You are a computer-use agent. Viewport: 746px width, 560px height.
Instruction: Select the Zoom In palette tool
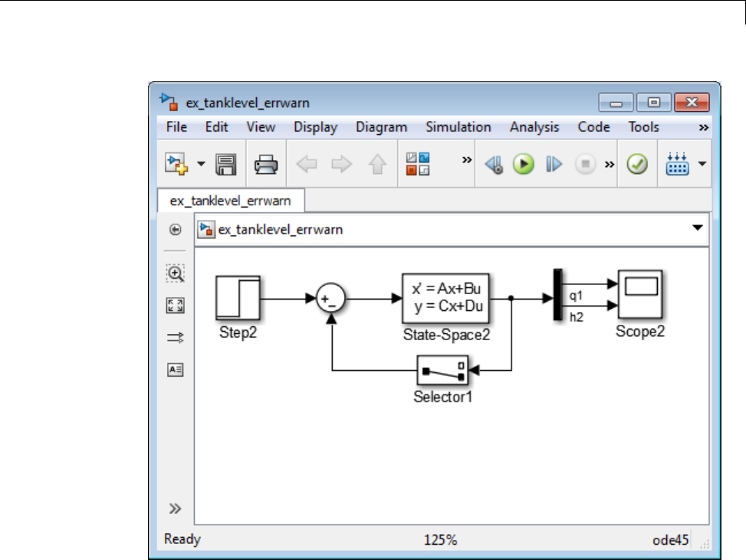point(175,273)
